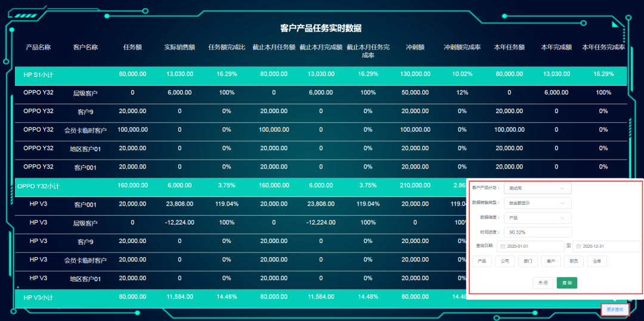Click the 时间进度 input field
The width and height of the screenshot is (644, 321).
pyautogui.click(x=537, y=232)
